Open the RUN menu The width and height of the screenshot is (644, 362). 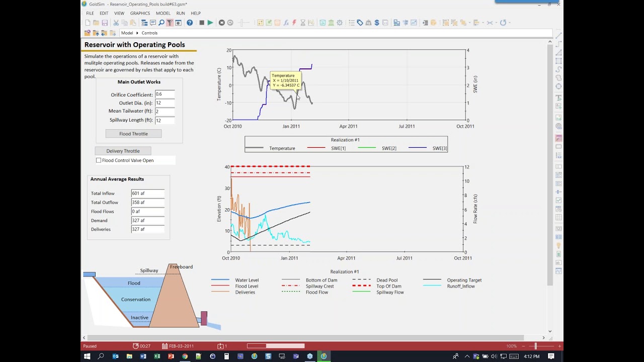click(x=181, y=13)
